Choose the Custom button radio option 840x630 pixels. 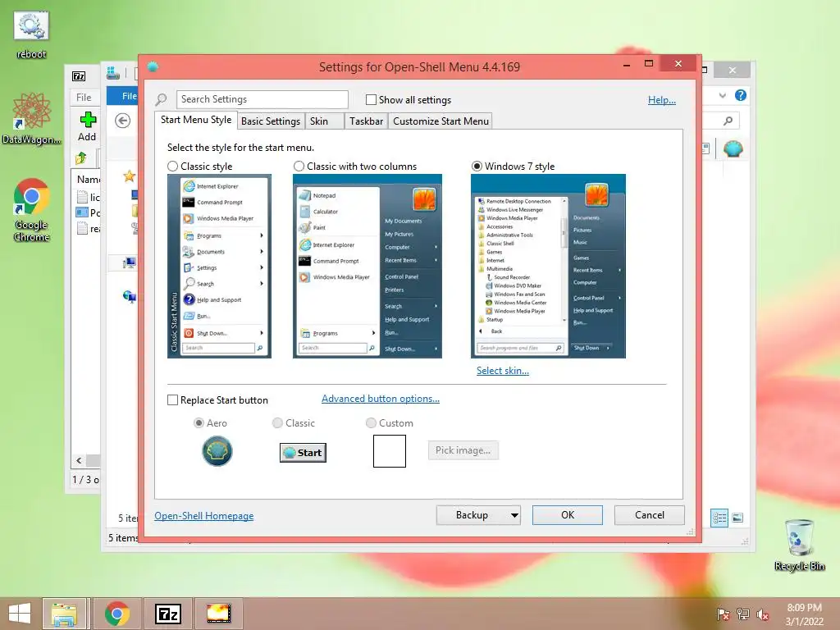371,423
